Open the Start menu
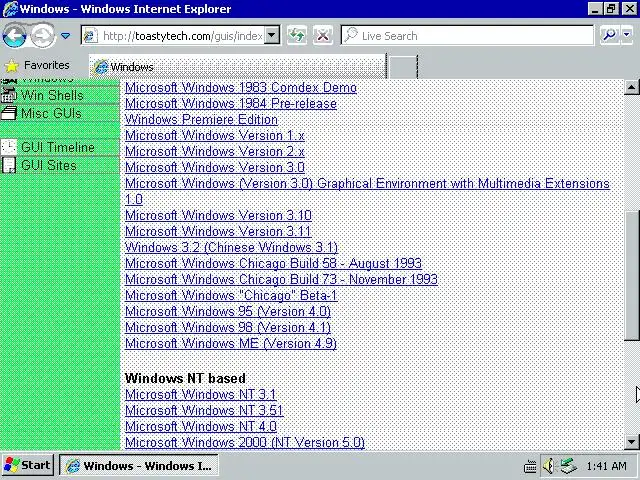640x480 pixels. click(27, 465)
